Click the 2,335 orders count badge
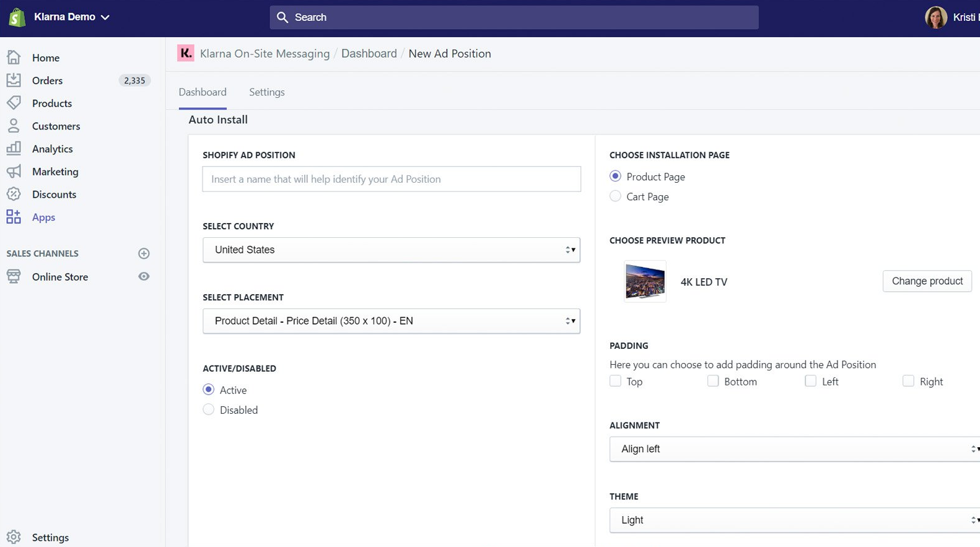Image resolution: width=980 pixels, height=547 pixels. pyautogui.click(x=134, y=81)
